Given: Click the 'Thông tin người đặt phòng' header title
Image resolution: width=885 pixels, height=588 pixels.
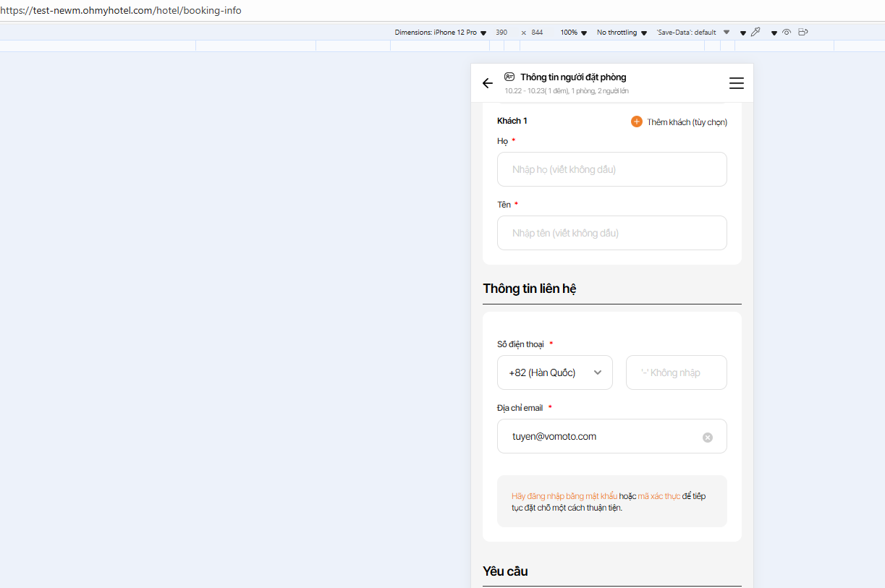Looking at the screenshot, I should (x=573, y=77).
